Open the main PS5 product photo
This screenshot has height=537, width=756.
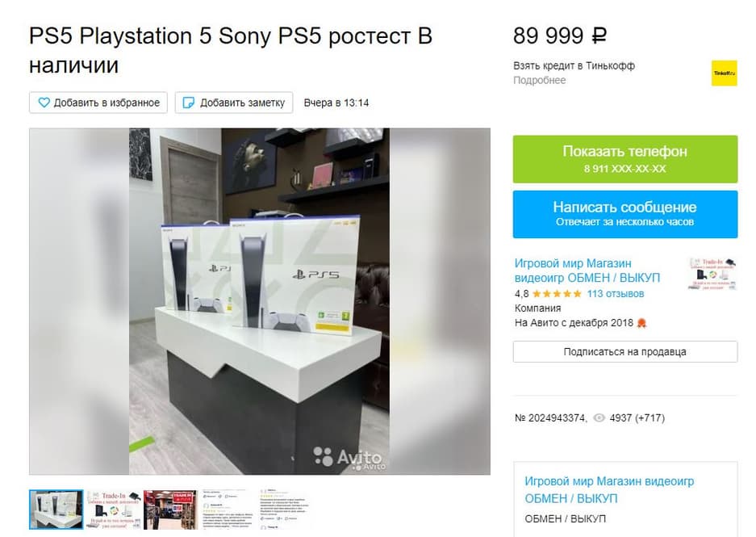[x=259, y=301]
